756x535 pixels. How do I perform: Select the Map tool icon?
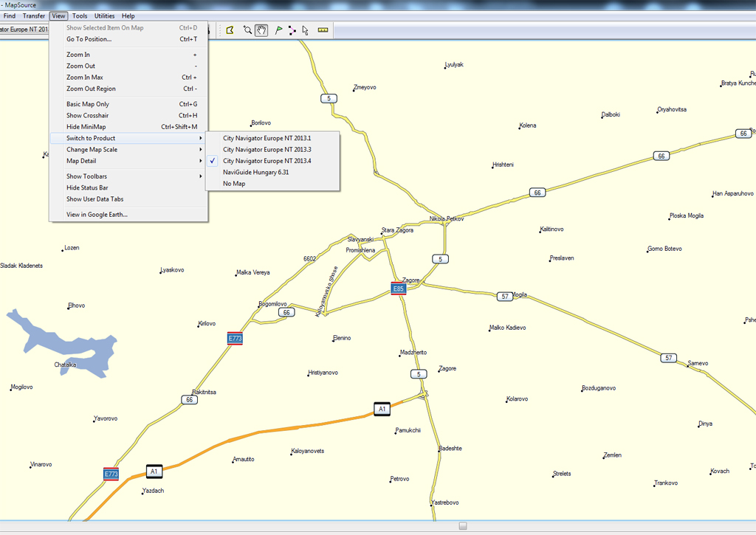(x=230, y=30)
